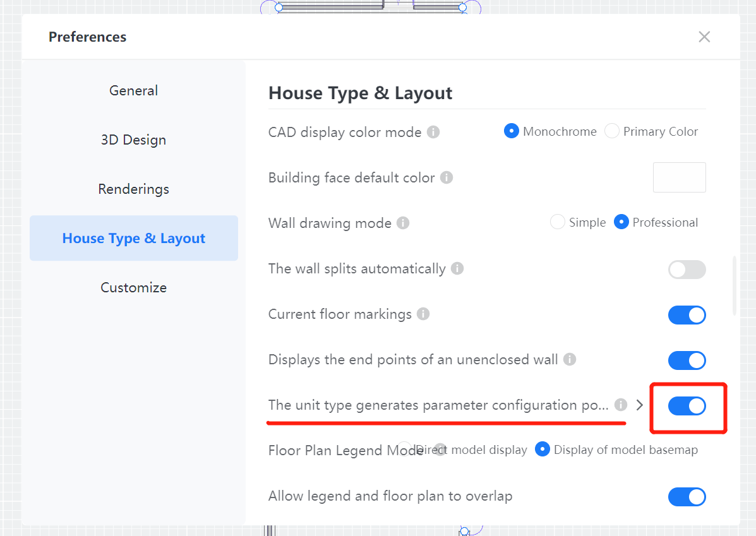The height and width of the screenshot is (536, 756).
Task: Click info icon beside Wall drawing mode
Action: point(403,223)
